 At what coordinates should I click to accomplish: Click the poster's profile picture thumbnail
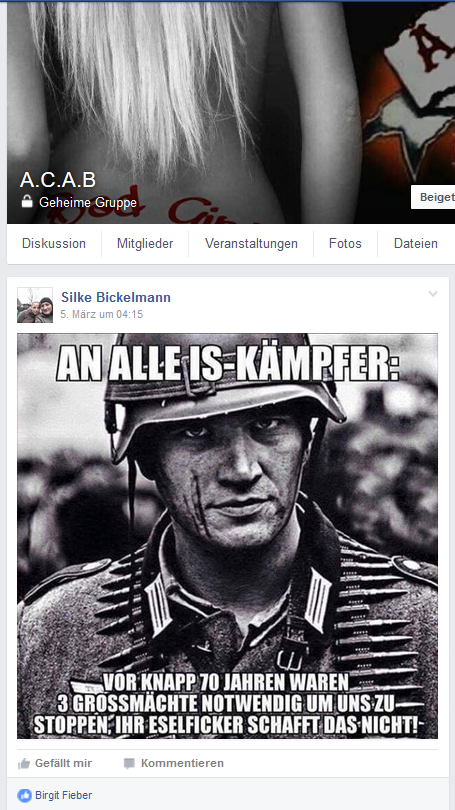click(35, 305)
